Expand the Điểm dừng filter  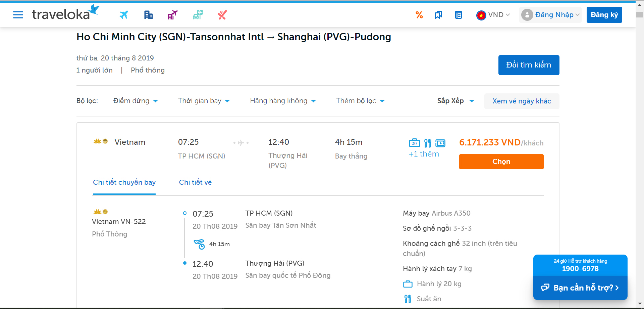point(136,101)
